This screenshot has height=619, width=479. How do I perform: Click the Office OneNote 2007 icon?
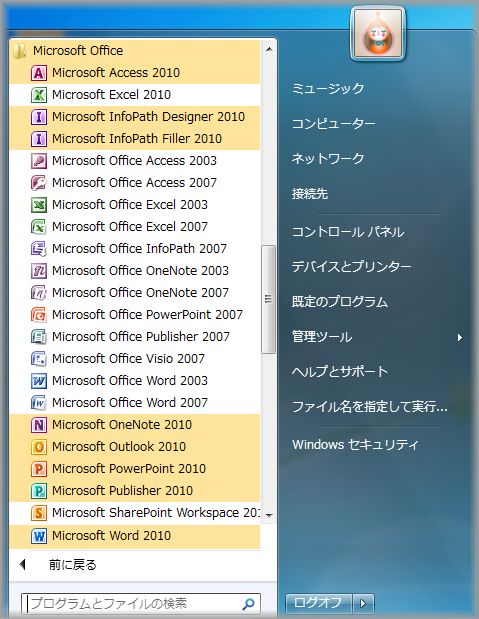[39, 293]
